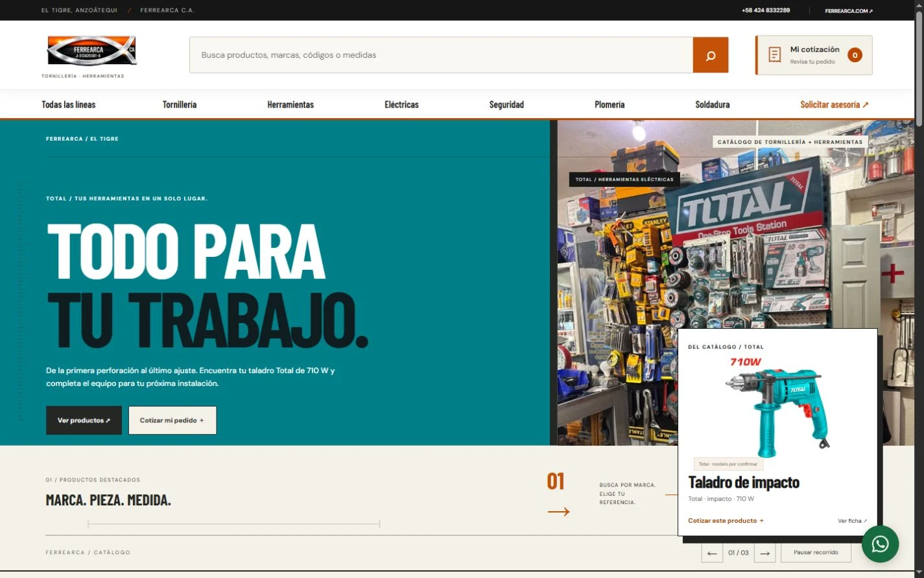Click the quotation count badge showing 0

855,55
